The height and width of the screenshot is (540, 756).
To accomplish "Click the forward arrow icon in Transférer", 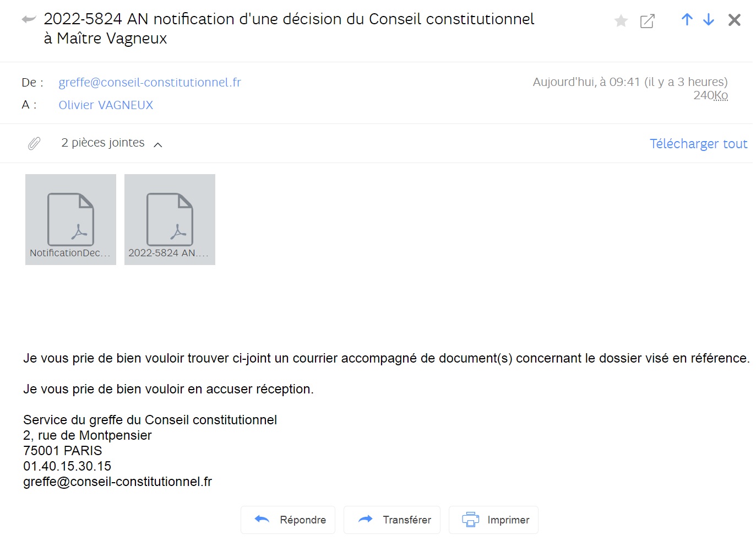I will (x=366, y=519).
